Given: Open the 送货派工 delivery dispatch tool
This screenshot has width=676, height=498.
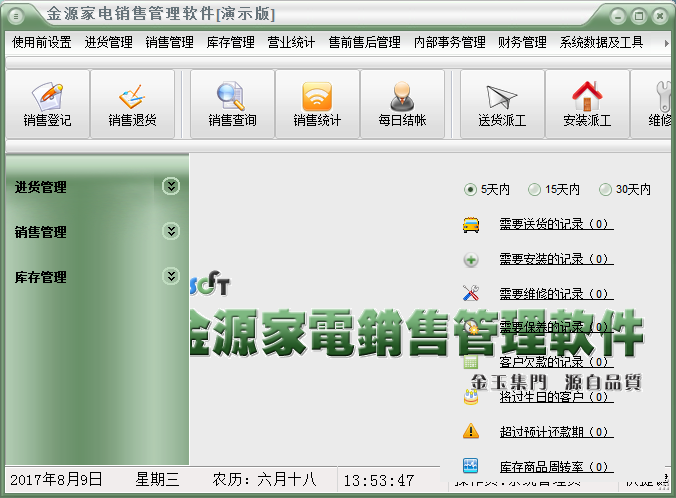Looking at the screenshot, I should pyautogui.click(x=502, y=104).
